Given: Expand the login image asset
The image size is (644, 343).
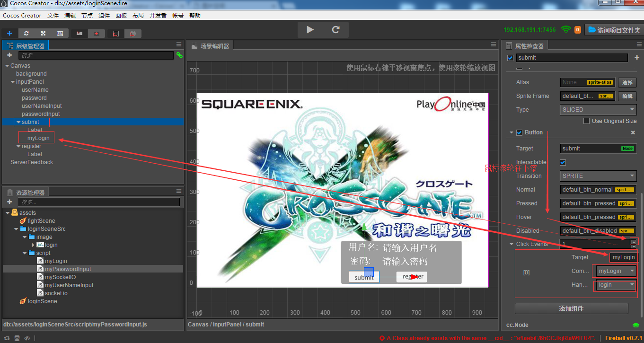Looking at the screenshot, I should [x=33, y=245].
